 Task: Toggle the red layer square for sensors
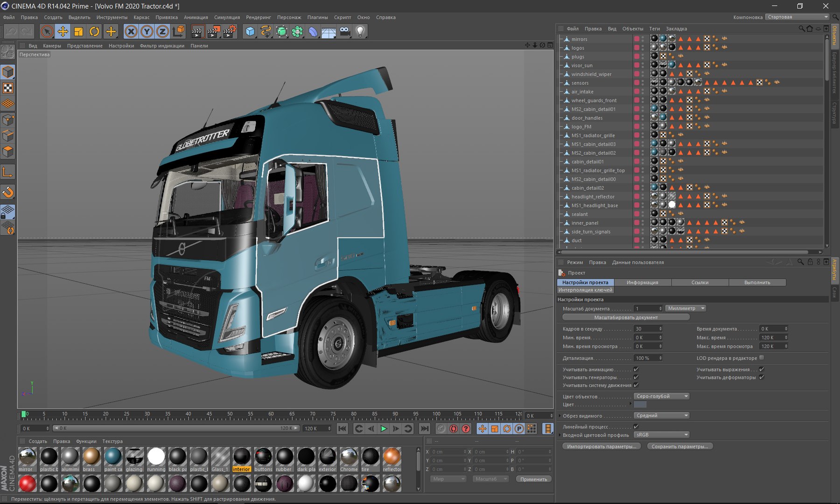point(637,83)
